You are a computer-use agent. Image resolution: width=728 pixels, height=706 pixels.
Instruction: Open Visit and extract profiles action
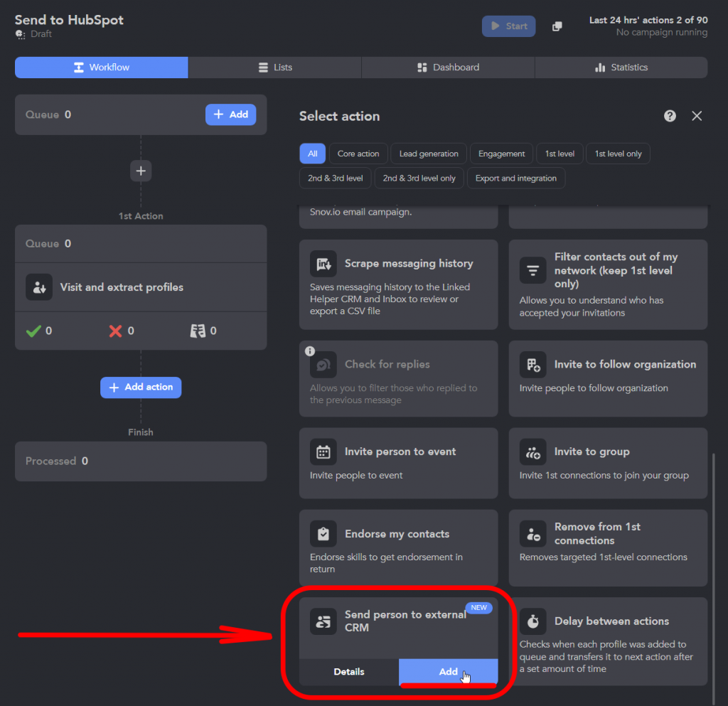(141, 287)
